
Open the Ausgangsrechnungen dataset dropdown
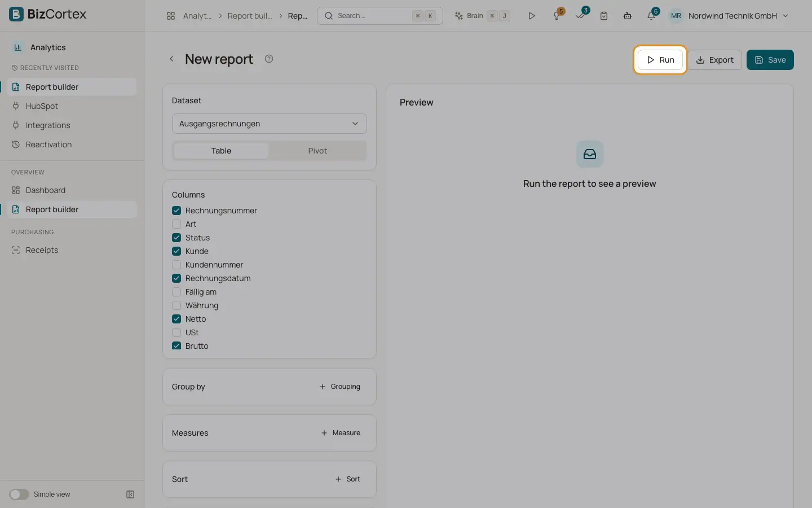pos(269,124)
